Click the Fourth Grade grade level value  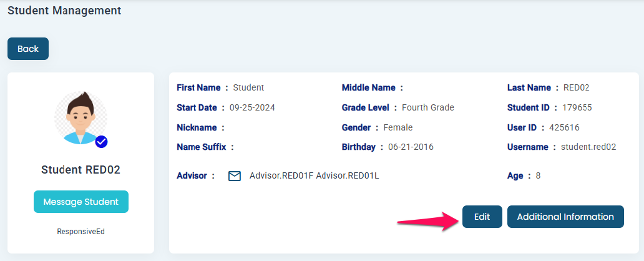[427, 107]
